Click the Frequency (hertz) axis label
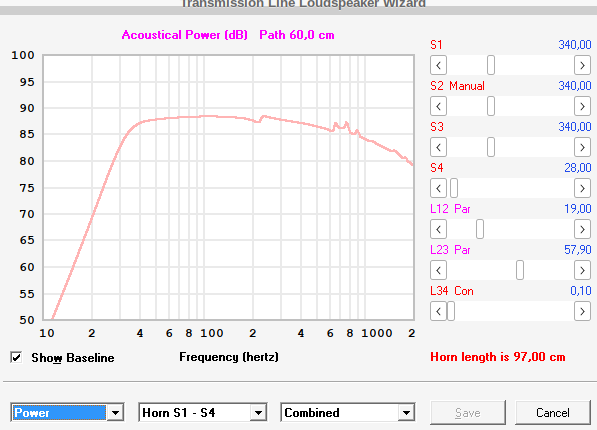This screenshot has width=597, height=430. (x=229, y=357)
